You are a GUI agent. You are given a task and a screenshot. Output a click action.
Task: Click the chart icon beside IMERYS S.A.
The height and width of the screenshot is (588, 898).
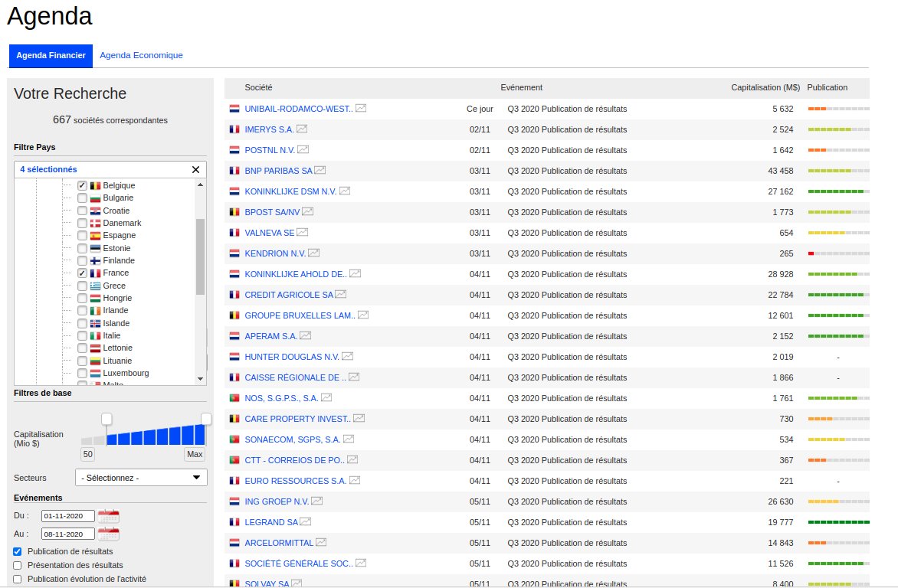(x=302, y=129)
